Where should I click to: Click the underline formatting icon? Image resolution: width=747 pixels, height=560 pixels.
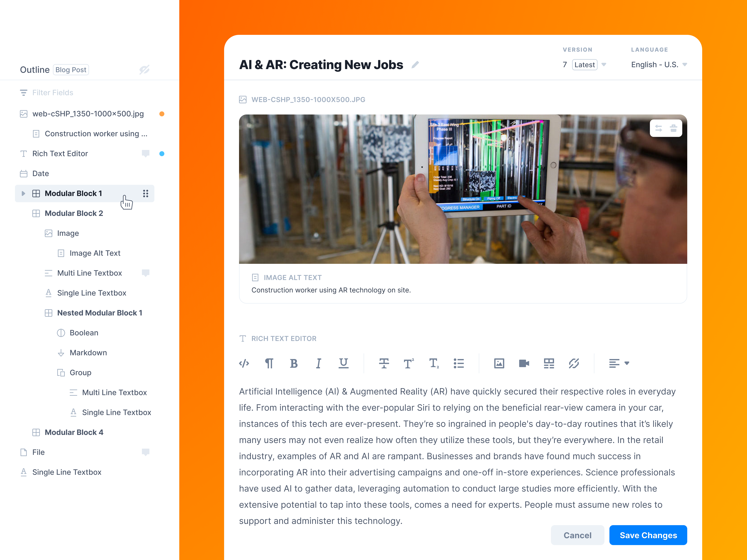(x=343, y=363)
